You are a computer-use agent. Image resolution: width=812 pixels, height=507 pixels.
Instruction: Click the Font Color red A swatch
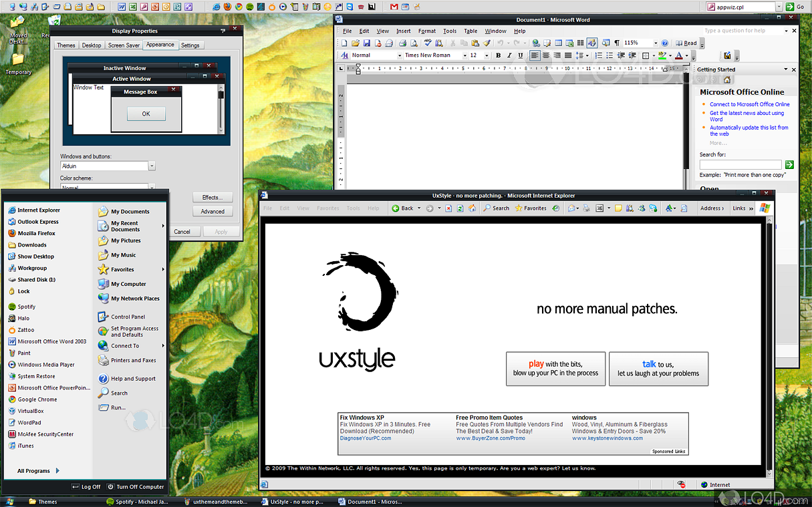pyautogui.click(x=679, y=55)
